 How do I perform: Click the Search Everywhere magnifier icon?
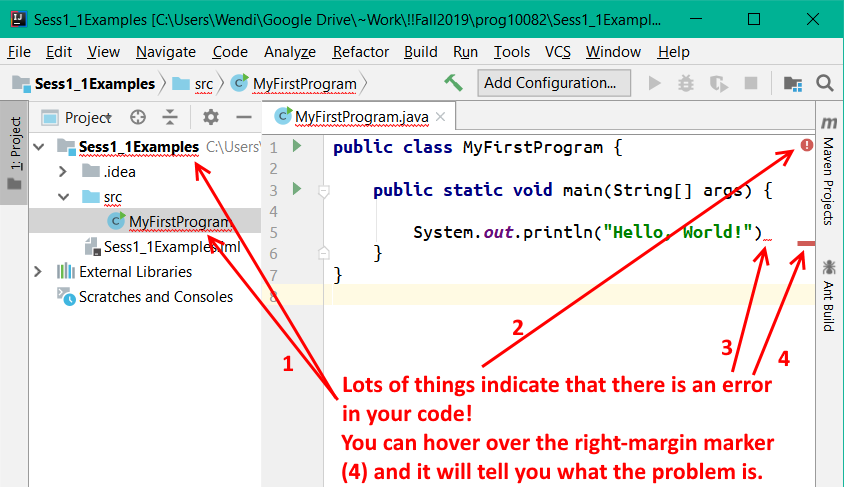825,83
